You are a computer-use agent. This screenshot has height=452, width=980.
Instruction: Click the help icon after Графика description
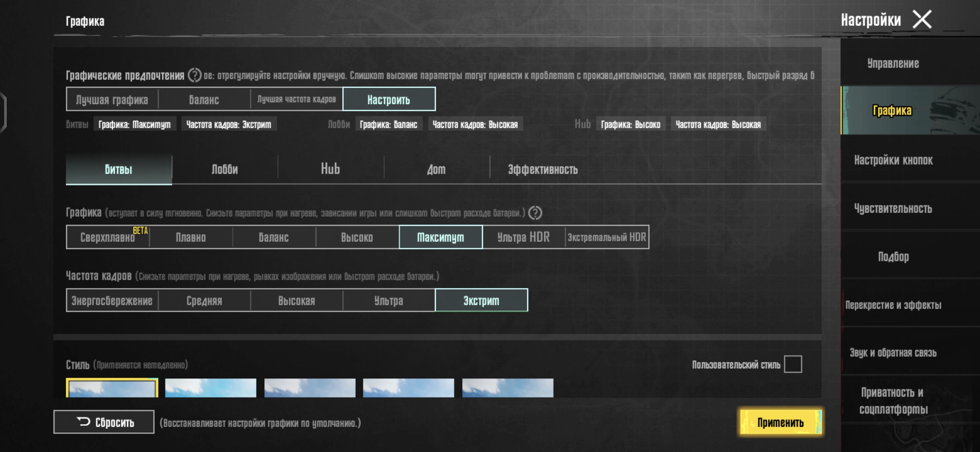[535, 213]
